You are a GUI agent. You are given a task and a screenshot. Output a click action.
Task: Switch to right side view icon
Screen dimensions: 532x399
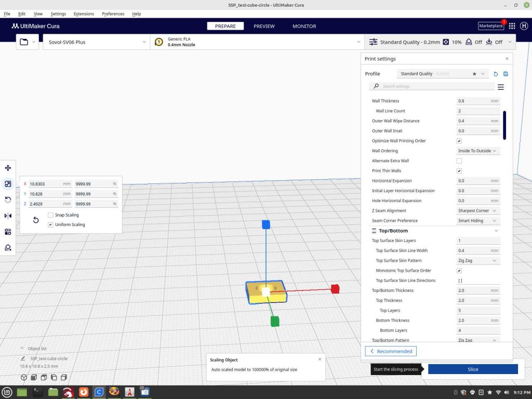[x=64, y=377]
